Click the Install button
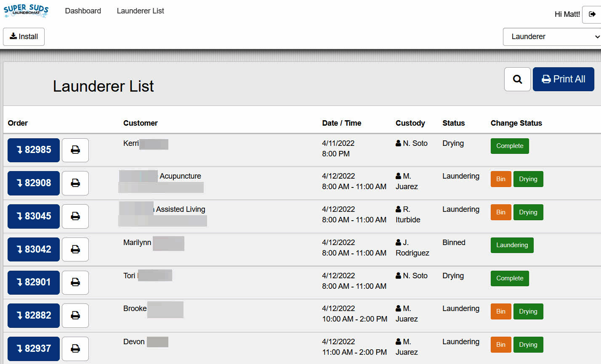This screenshot has height=364, width=601. pos(24,37)
